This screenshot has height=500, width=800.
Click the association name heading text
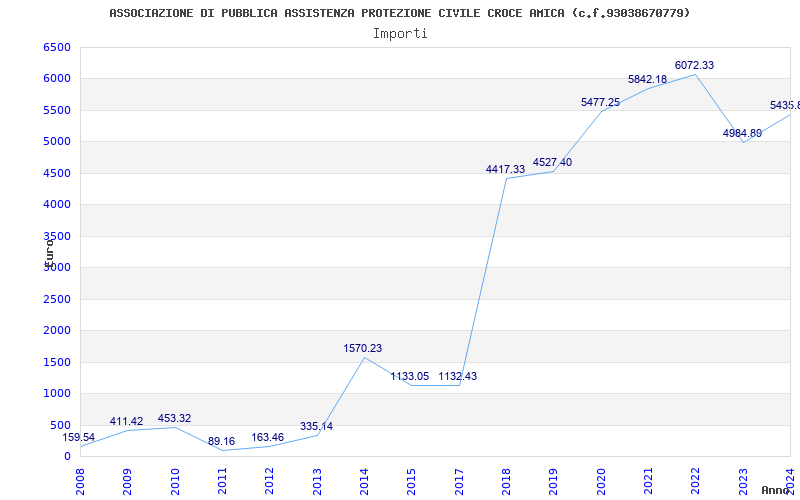[399, 13]
